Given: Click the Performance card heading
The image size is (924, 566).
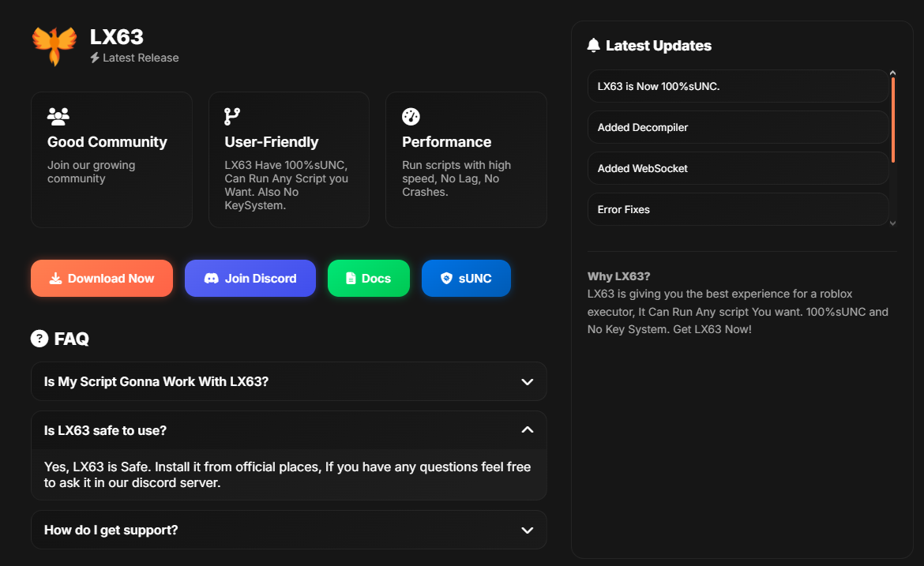Looking at the screenshot, I should pos(447,142).
